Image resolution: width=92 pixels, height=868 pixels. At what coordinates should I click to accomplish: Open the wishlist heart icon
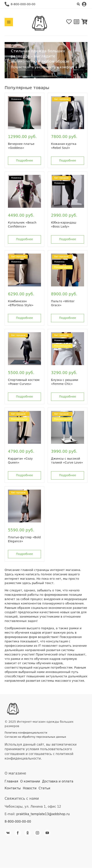(69, 22)
